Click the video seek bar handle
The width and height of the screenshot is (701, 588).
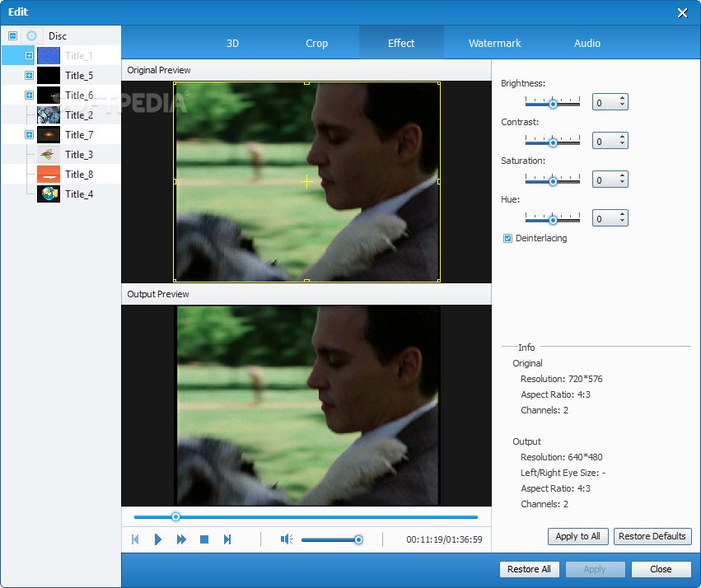coord(175,517)
